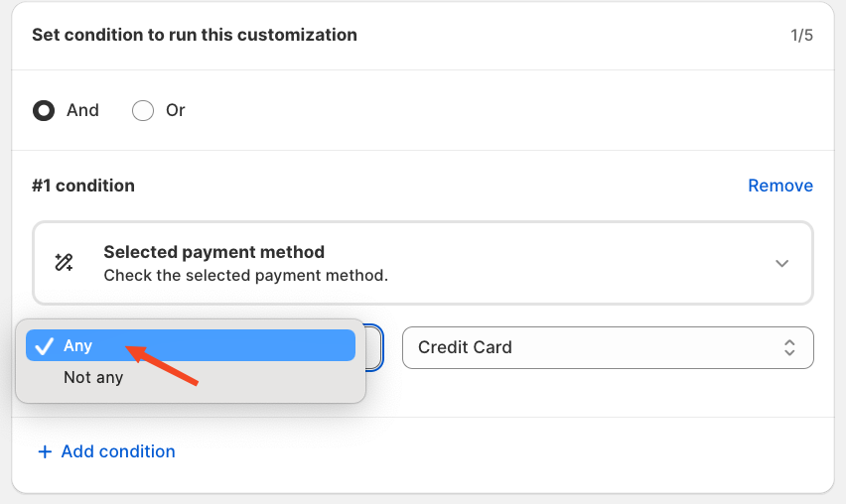Click the "#1 condition" heading

click(x=83, y=186)
